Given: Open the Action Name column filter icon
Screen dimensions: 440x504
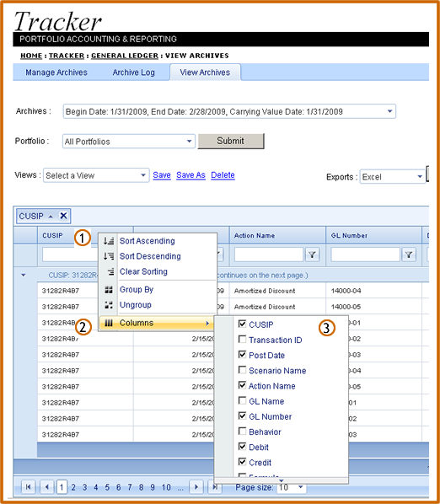Looking at the screenshot, I should [x=312, y=255].
